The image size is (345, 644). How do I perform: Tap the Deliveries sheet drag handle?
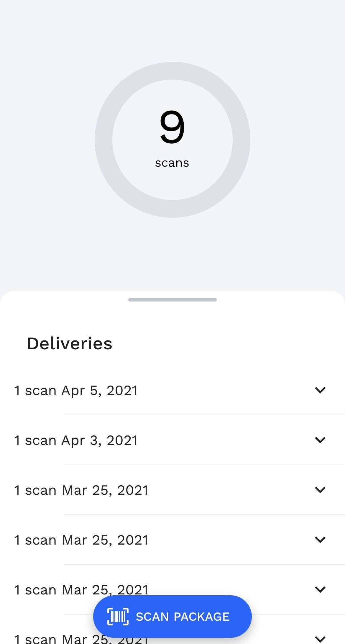coord(172,300)
